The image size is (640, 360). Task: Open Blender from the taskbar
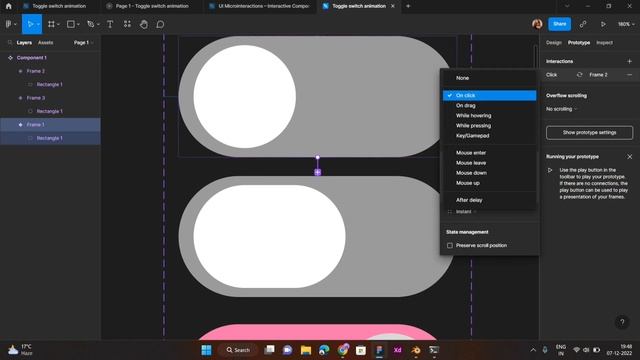[x=416, y=350]
